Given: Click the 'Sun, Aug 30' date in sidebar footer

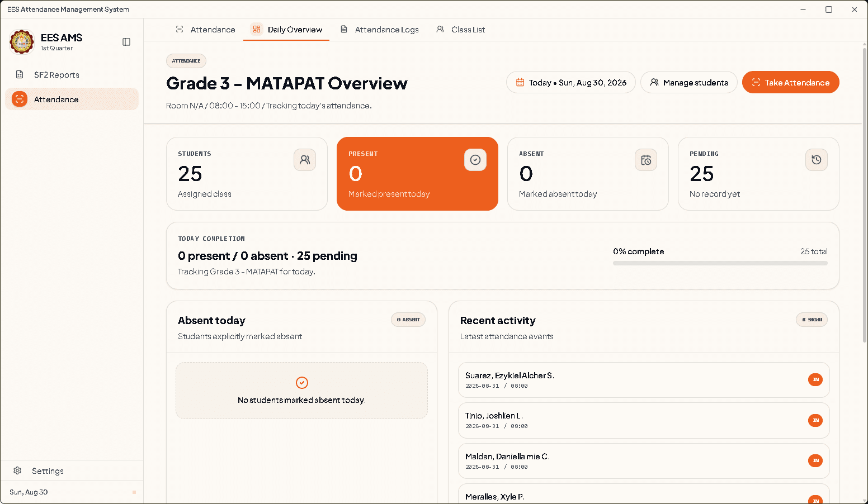Looking at the screenshot, I should click(29, 492).
